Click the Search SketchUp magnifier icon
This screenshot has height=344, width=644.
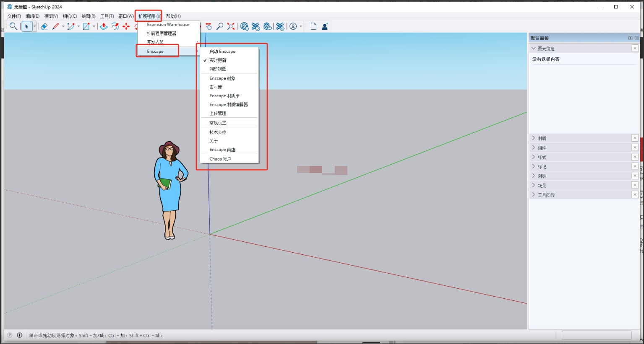tap(13, 26)
